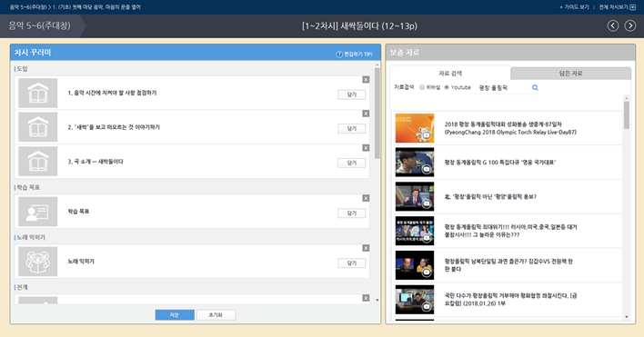Open the '평양'올림픽 홍보 video thumbnail
This screenshot has width=644, height=337.
(x=415, y=197)
